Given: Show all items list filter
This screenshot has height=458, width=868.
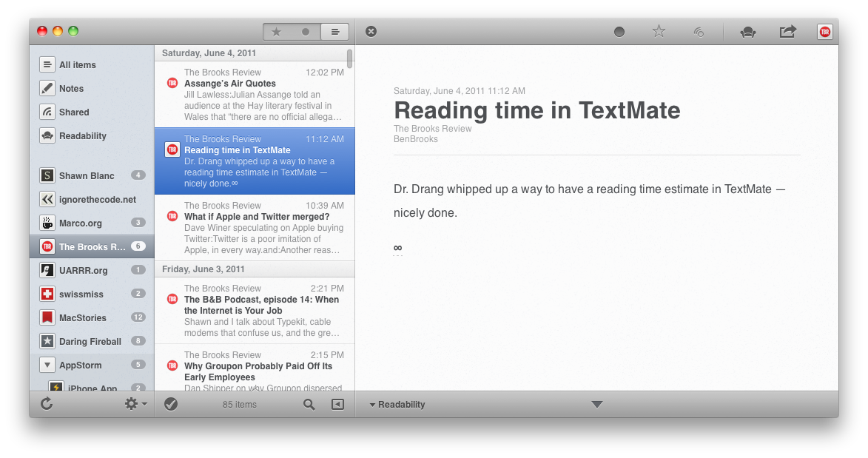Looking at the screenshot, I should pos(335,32).
